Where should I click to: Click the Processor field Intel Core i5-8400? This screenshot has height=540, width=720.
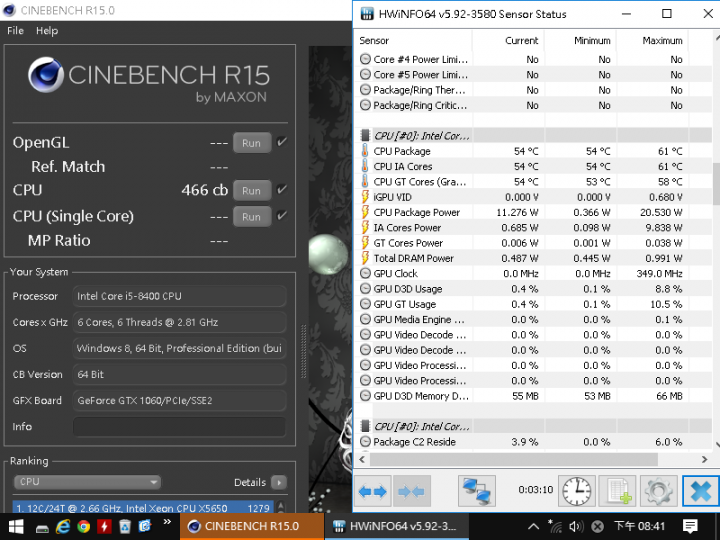pos(180,296)
